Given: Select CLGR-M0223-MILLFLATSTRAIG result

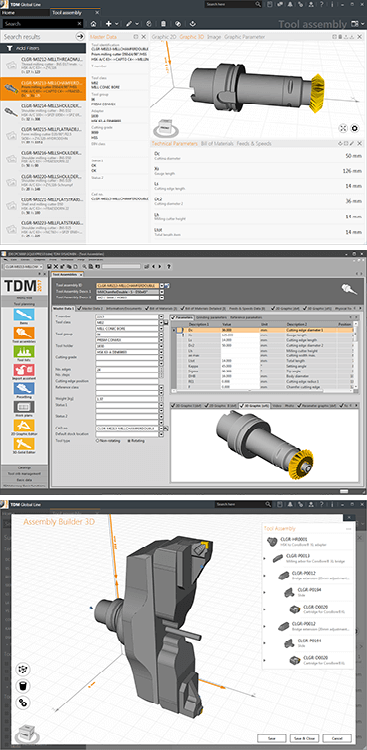Looking at the screenshot, I should pyautogui.click(x=43, y=230).
